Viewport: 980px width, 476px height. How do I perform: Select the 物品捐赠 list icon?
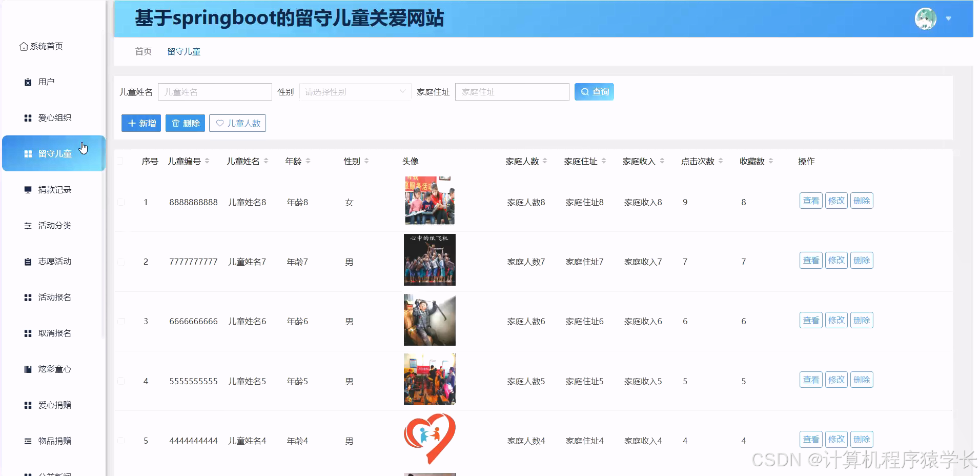pos(28,441)
